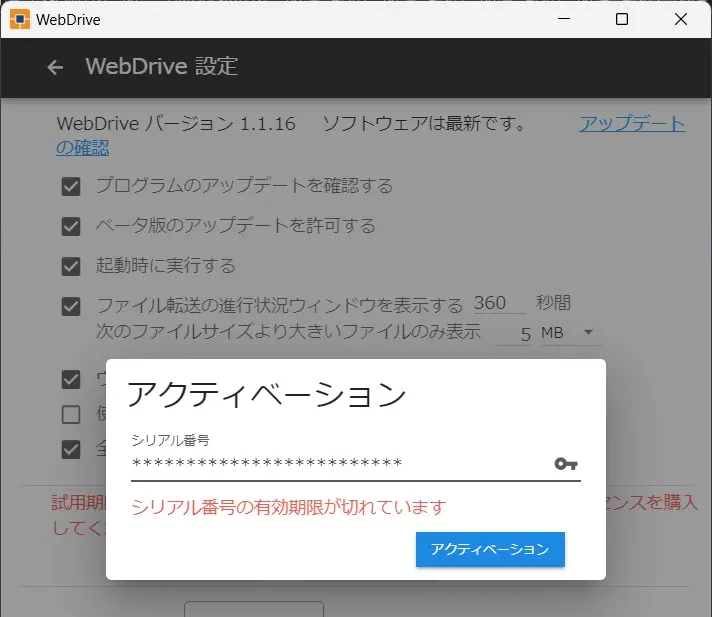Go back using the arrow beside WebDrive 設定
The width and height of the screenshot is (712, 617).
[x=55, y=67]
